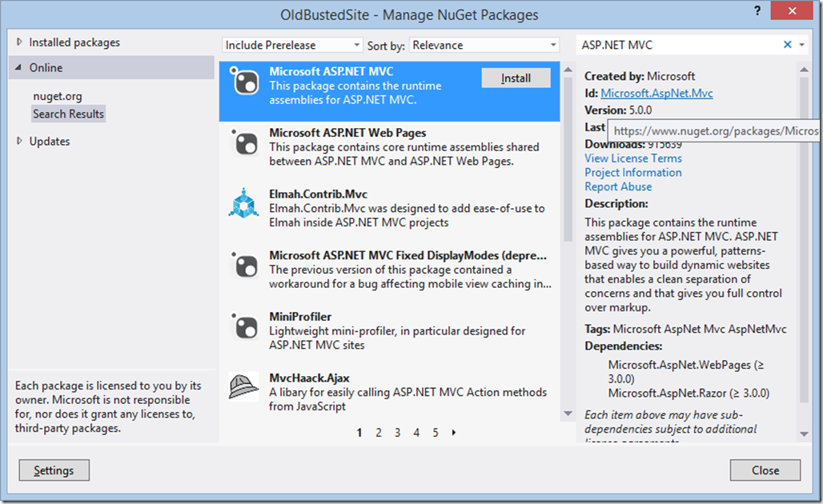Click the package list scroll up arrow
The height and width of the screenshot is (504, 823).
click(568, 70)
